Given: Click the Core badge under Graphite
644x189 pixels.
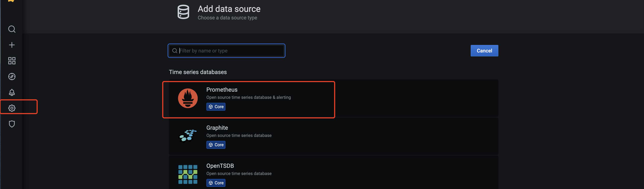Looking at the screenshot, I should (x=216, y=145).
